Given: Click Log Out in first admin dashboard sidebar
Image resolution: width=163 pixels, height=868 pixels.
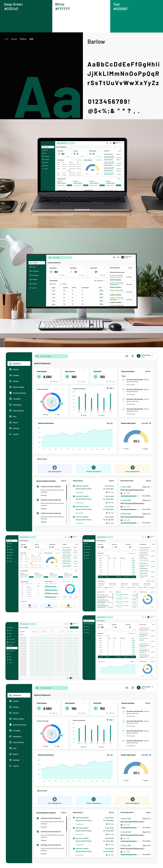Looking at the screenshot, I should pyautogui.click(x=15, y=434).
